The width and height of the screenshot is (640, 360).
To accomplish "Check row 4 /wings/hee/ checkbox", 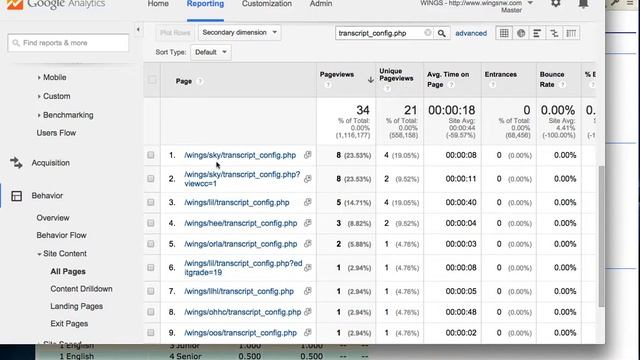I will click(x=151, y=223).
